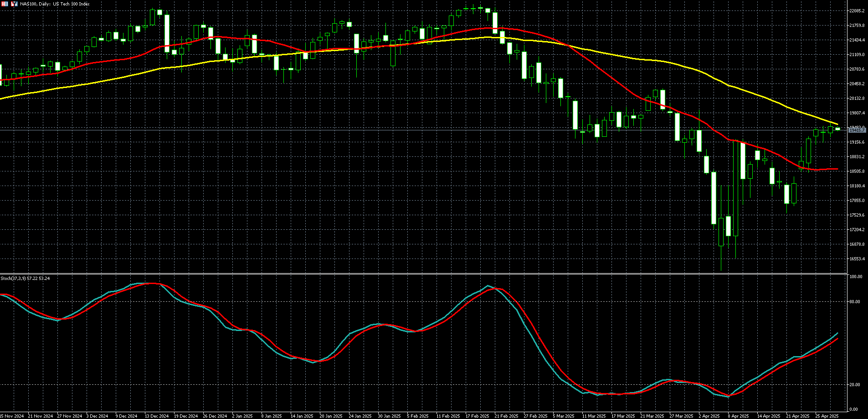The image size is (868, 419).
Task: Click the stochastic 100.00 level label
Action: point(856,277)
